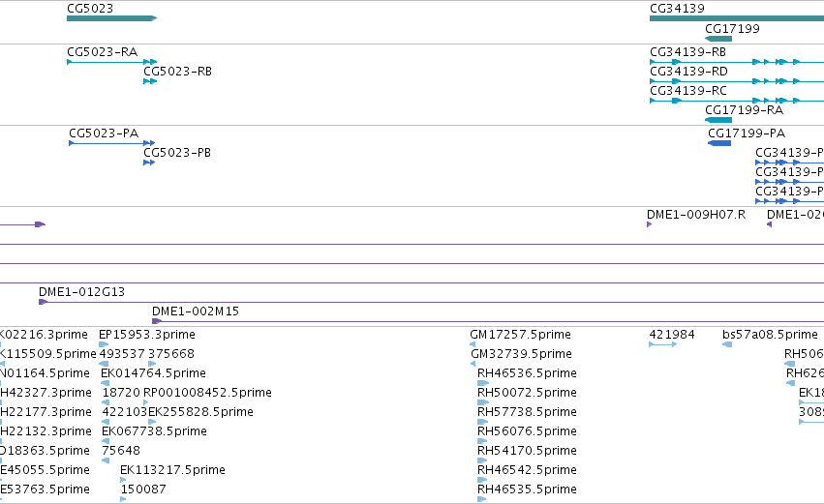Viewport: 824px width, 504px height.
Task: Select the DME1-002M15 clone feature
Action: [x=488, y=321]
